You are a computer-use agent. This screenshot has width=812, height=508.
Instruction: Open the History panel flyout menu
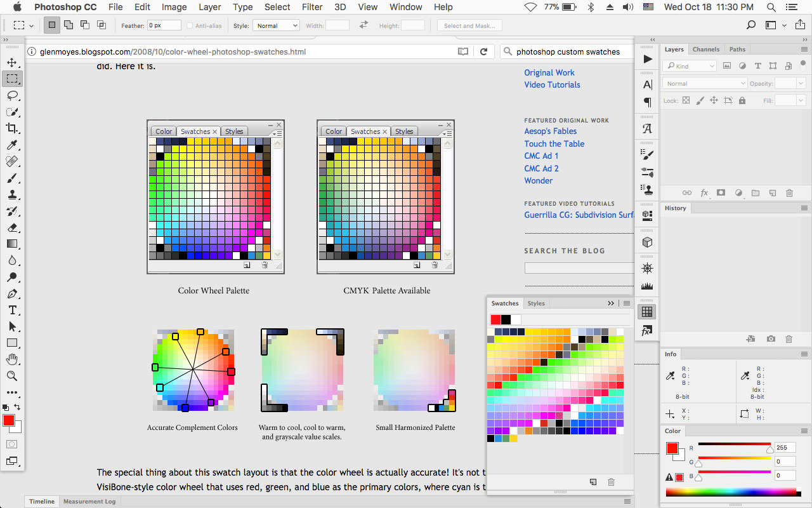(804, 208)
